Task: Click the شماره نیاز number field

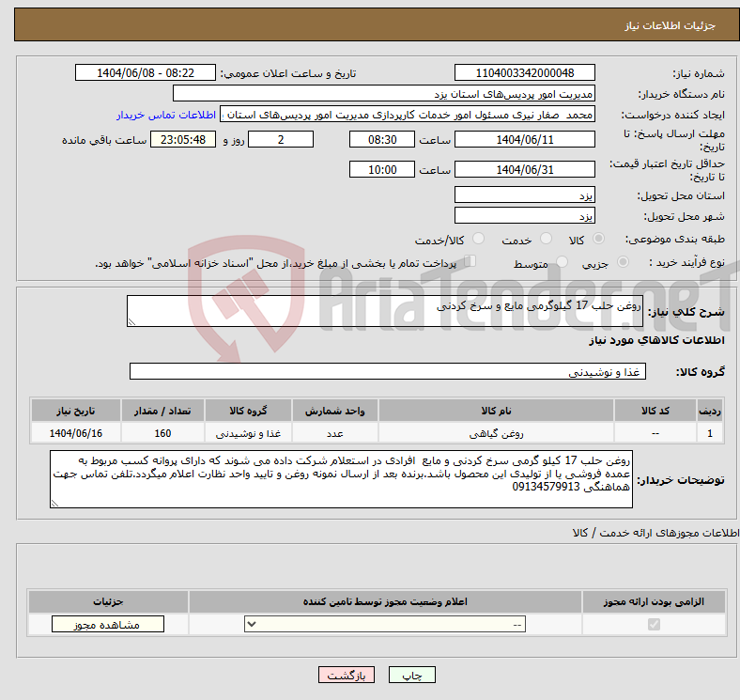Action: 524,73
